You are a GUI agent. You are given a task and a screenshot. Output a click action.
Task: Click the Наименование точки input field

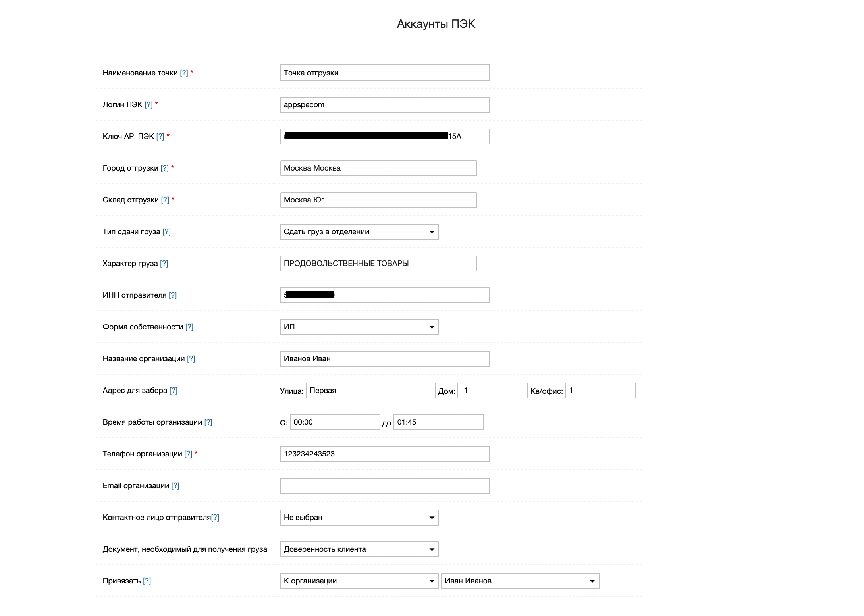tap(385, 73)
